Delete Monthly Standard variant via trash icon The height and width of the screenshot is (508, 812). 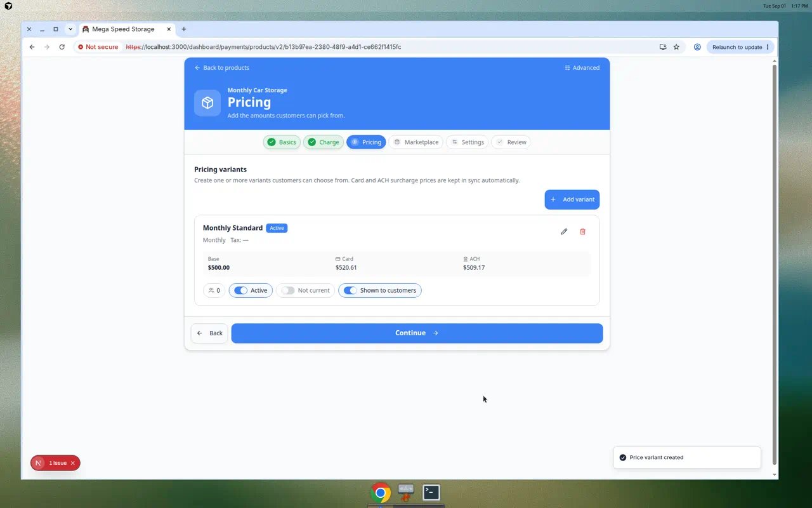[x=582, y=232]
